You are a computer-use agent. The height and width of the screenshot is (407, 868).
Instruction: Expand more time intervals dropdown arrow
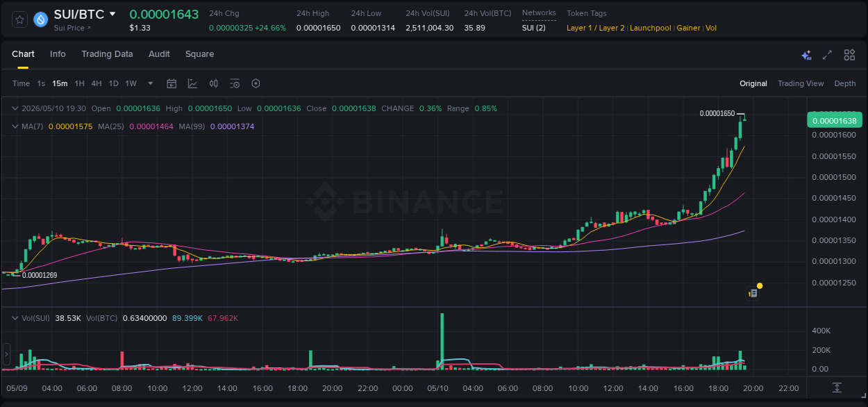point(151,83)
